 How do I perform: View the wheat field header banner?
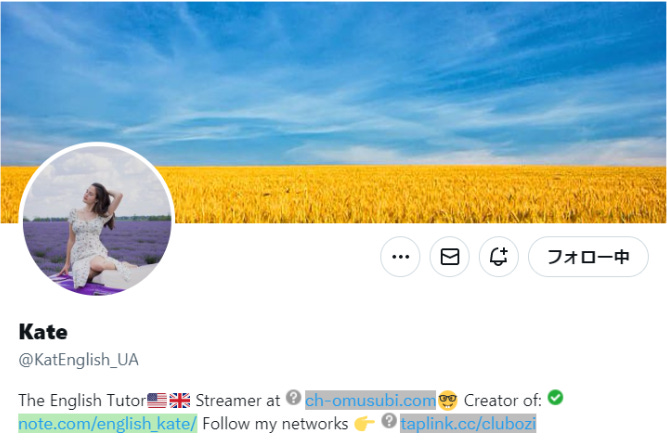click(x=334, y=111)
